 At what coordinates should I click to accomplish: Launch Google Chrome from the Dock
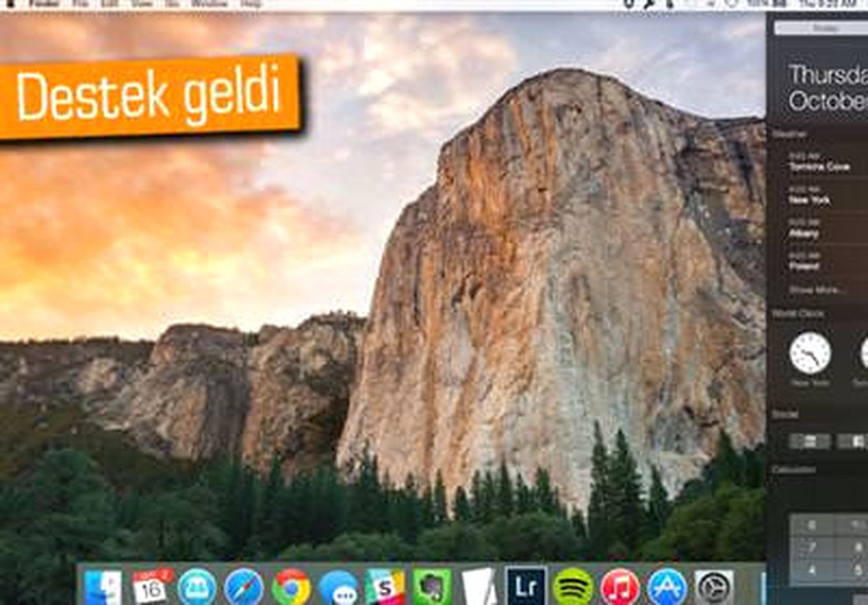point(291,587)
